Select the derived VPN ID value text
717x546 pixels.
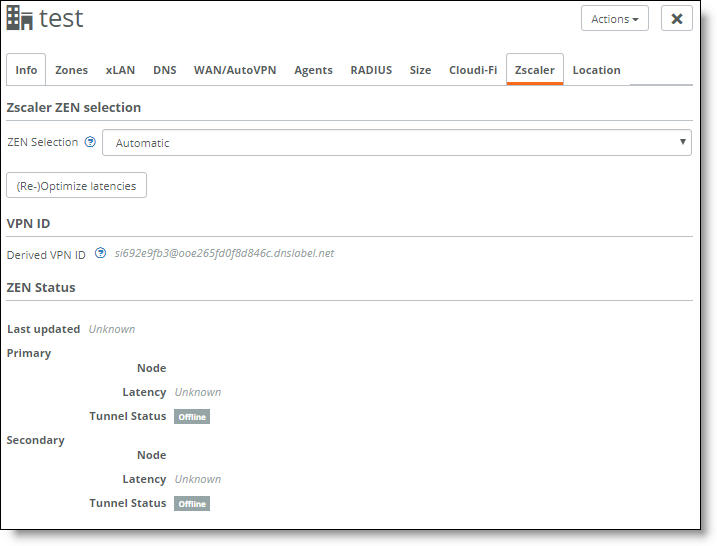(x=224, y=253)
